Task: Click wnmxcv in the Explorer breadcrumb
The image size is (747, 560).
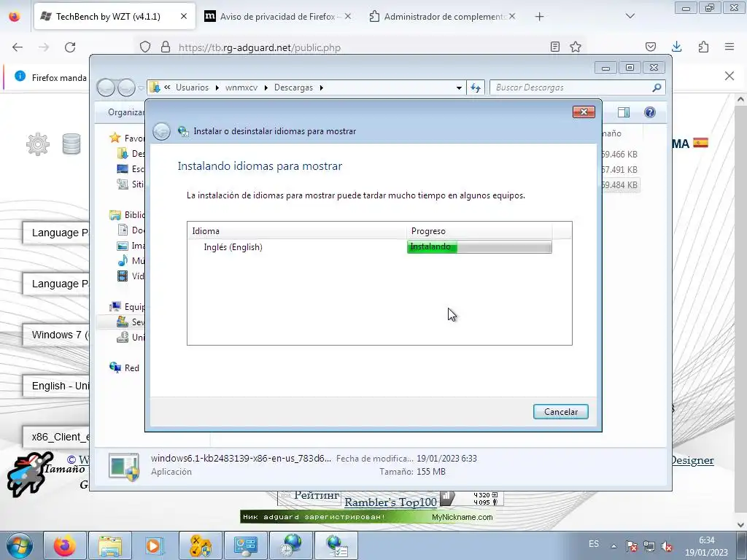Action: [241, 87]
